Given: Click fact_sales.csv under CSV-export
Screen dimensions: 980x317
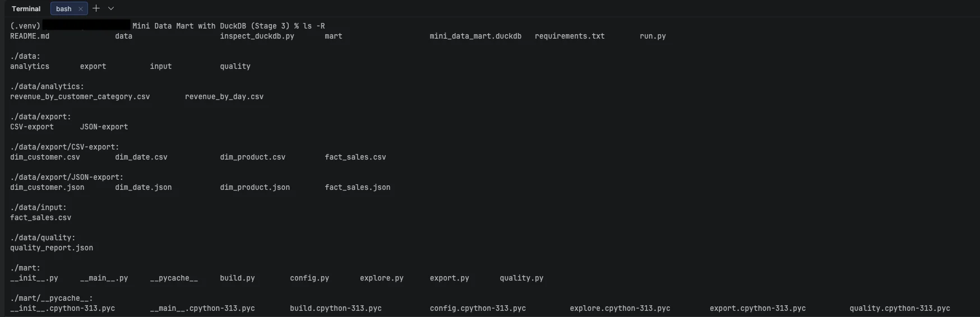Looking at the screenshot, I should click(x=355, y=157).
